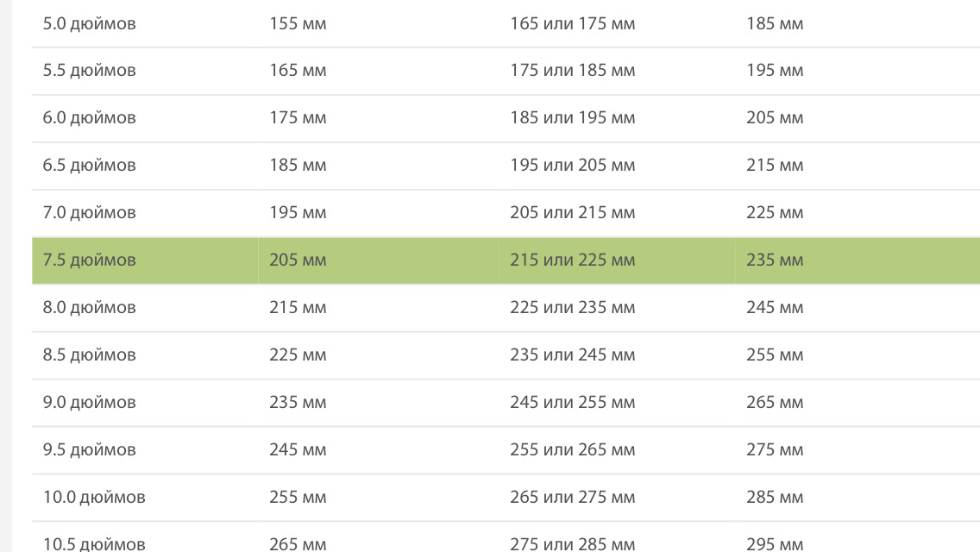Click the highlighted 7.5 дюймов cell
Viewport: 980px width, 552px height.
(90, 260)
